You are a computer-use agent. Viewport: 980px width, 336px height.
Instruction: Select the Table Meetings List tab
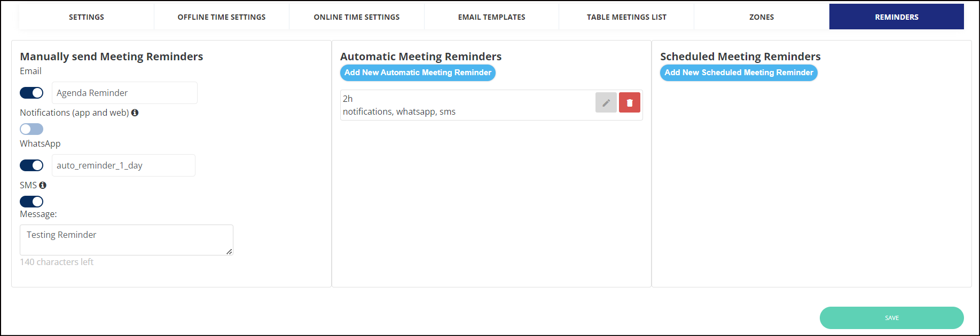(x=626, y=17)
